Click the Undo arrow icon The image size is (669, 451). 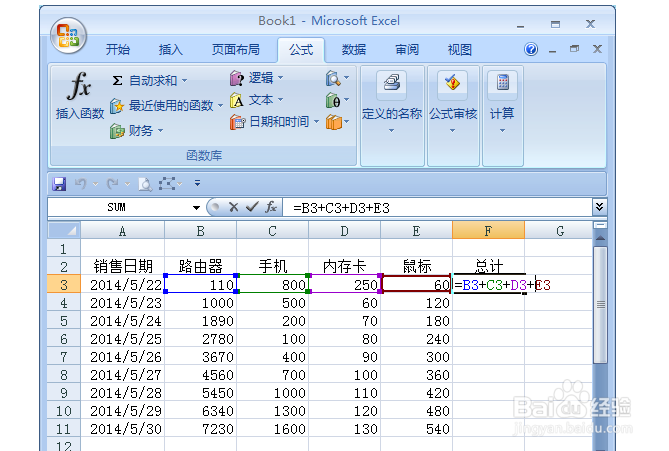pos(81,184)
